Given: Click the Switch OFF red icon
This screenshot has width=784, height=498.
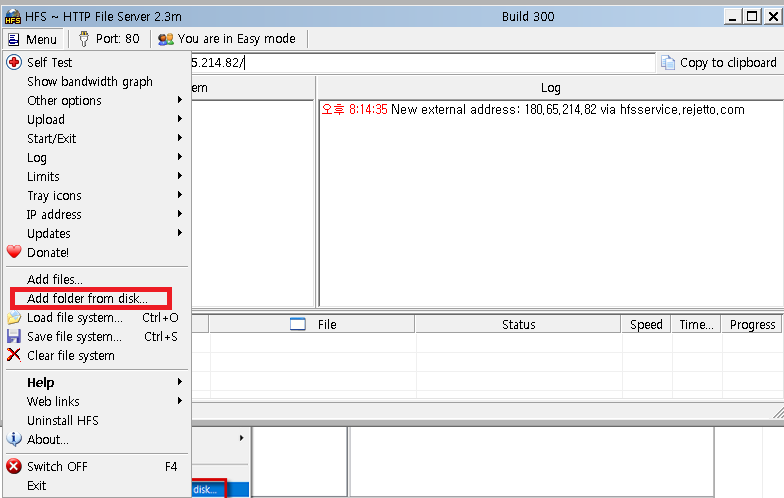Looking at the screenshot, I should (x=14, y=466).
